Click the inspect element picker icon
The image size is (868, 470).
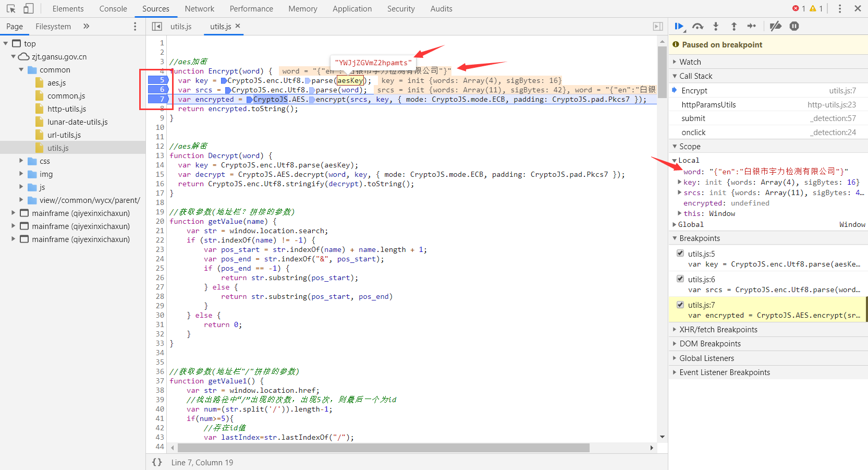(x=11, y=9)
